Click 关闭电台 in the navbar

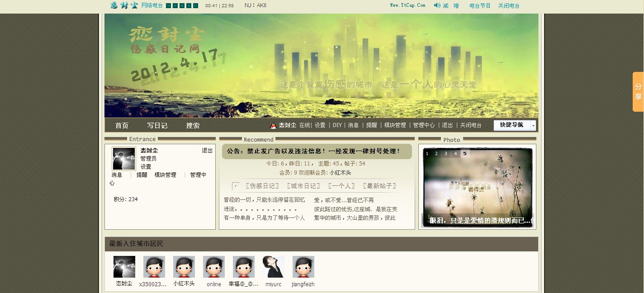coord(471,125)
